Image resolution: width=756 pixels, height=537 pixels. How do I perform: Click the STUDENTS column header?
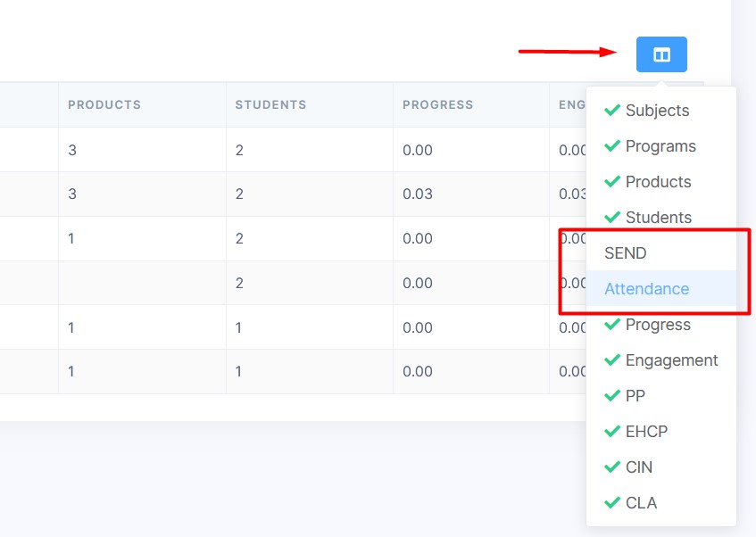270,104
